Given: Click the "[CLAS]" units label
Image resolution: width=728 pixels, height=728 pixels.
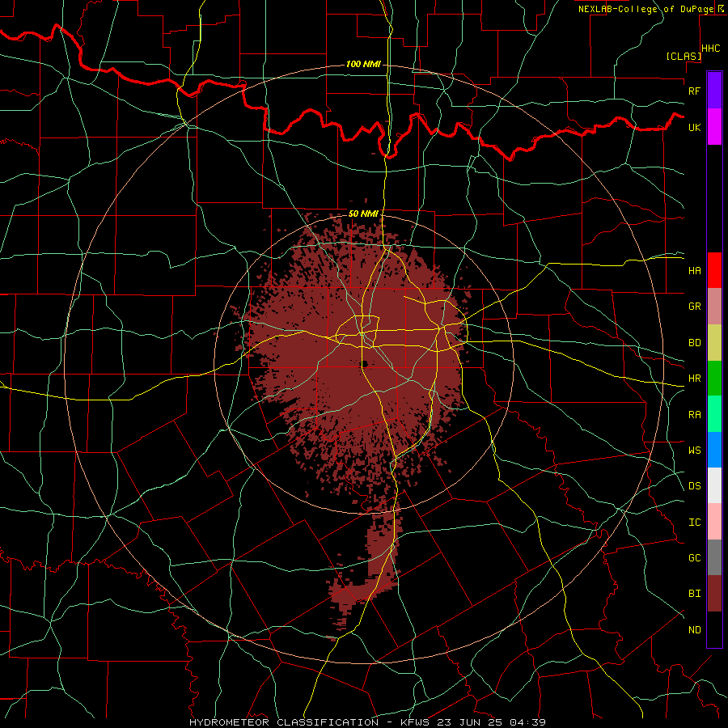Looking at the screenshot, I should coord(684,56).
